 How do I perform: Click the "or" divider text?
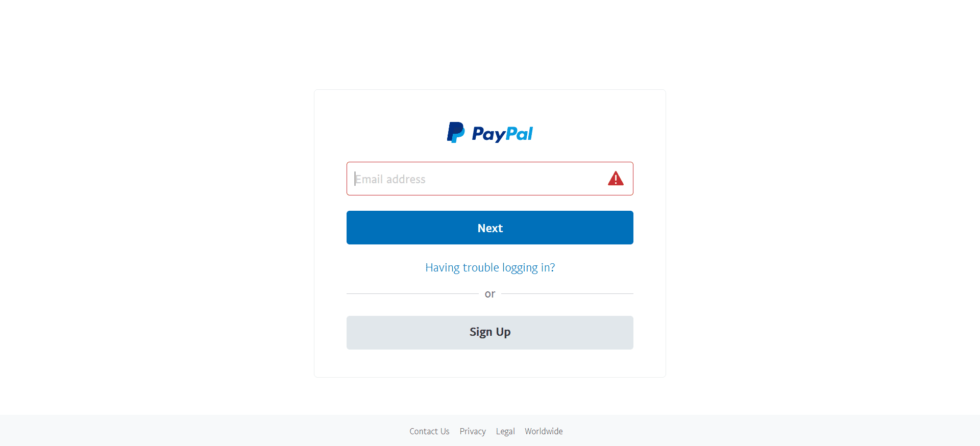490,294
